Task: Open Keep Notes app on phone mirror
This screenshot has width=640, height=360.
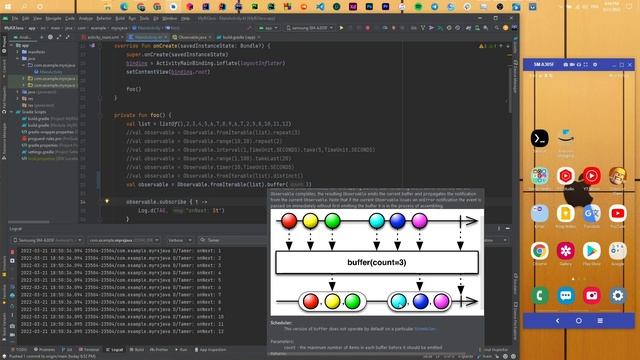Action: point(566,213)
